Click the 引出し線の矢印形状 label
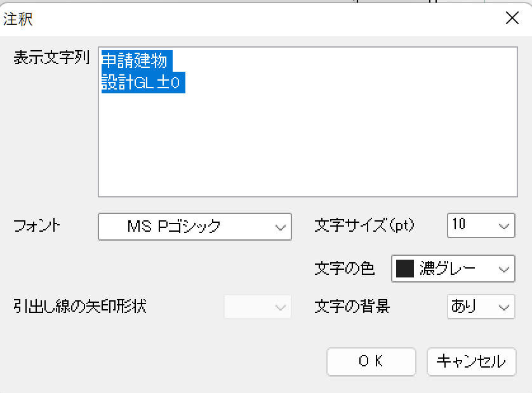The height and width of the screenshot is (393, 532). coord(79,307)
